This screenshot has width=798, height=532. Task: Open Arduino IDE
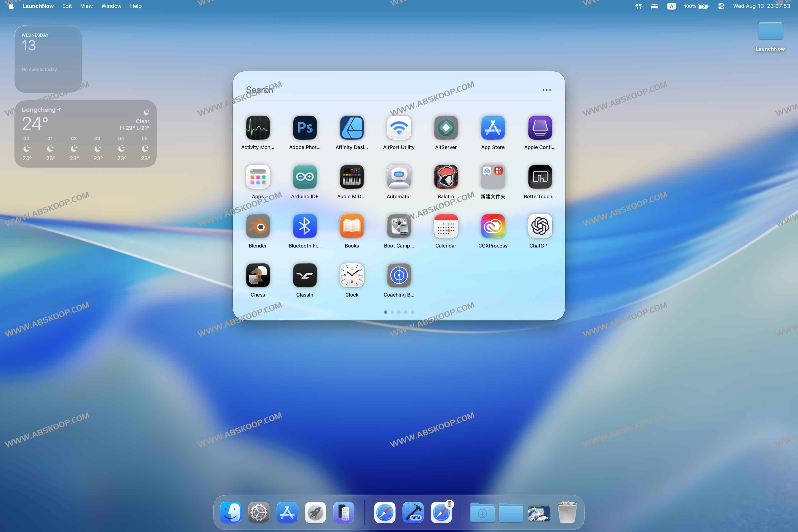(x=304, y=177)
